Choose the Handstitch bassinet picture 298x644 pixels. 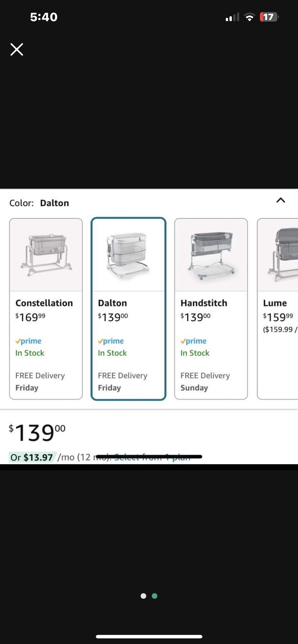click(x=211, y=255)
